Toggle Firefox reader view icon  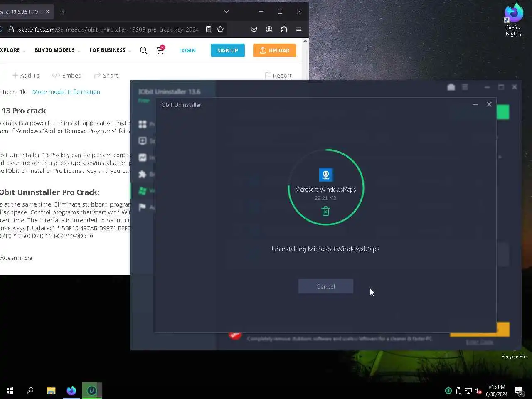tap(209, 29)
